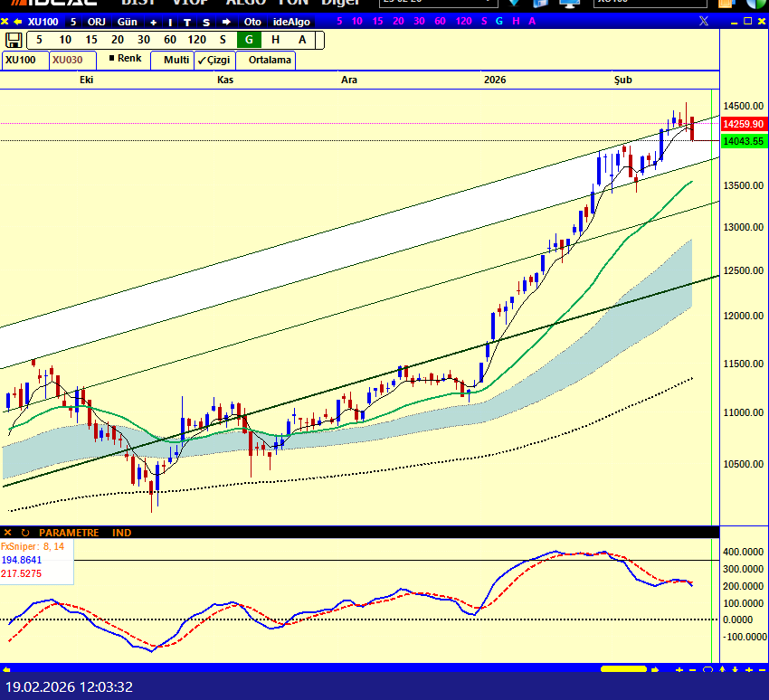
Task: Click the Oto button
Action: pos(252,22)
